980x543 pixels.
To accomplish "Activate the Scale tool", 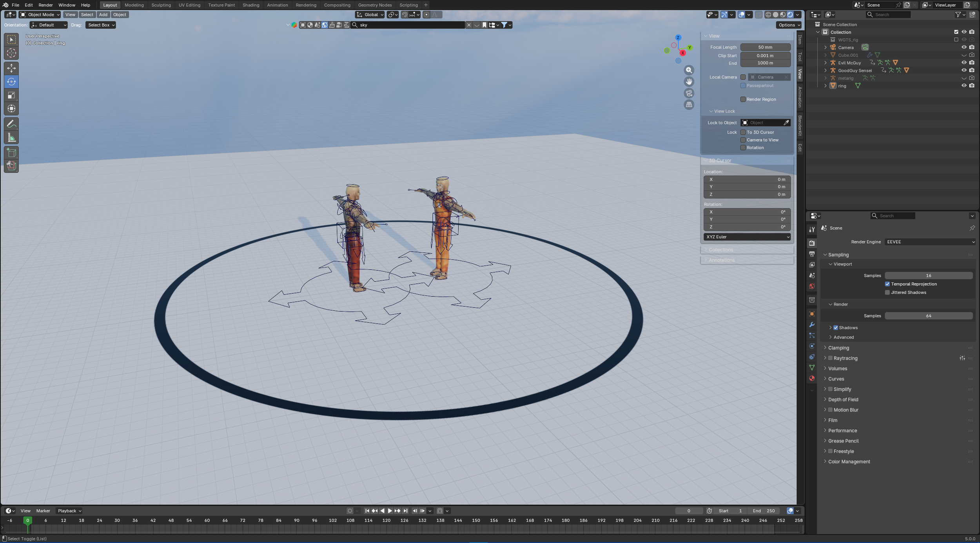I will point(11,95).
